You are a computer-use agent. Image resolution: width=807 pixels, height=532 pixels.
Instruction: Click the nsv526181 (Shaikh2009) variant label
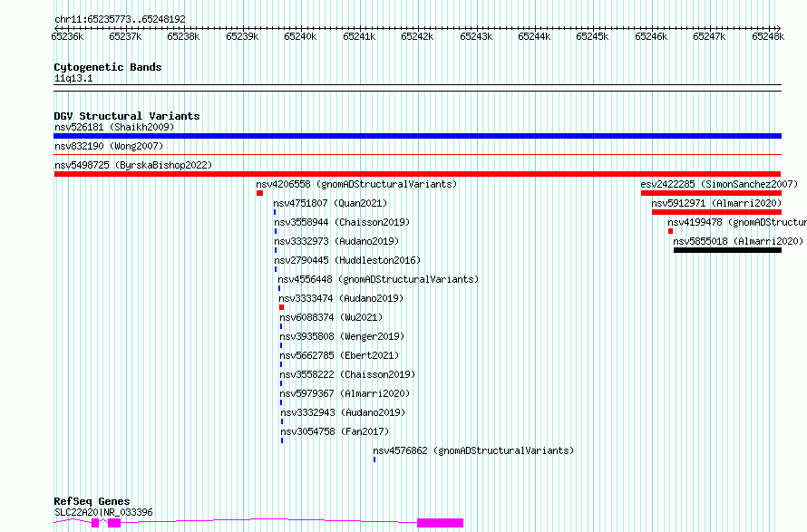pyautogui.click(x=114, y=127)
